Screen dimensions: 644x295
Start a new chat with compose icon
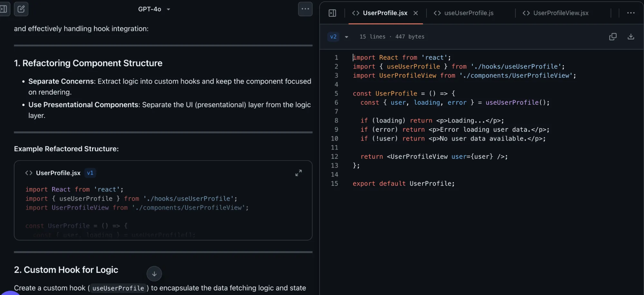[21, 9]
